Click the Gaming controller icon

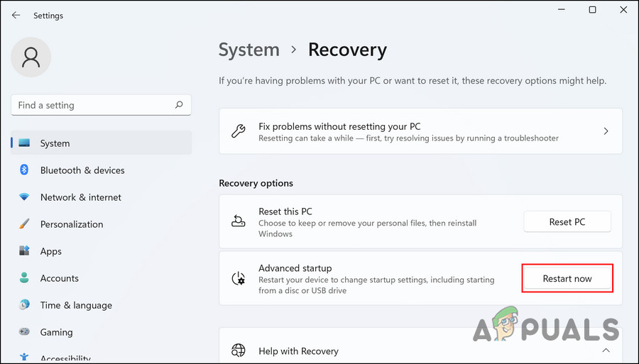(24, 332)
